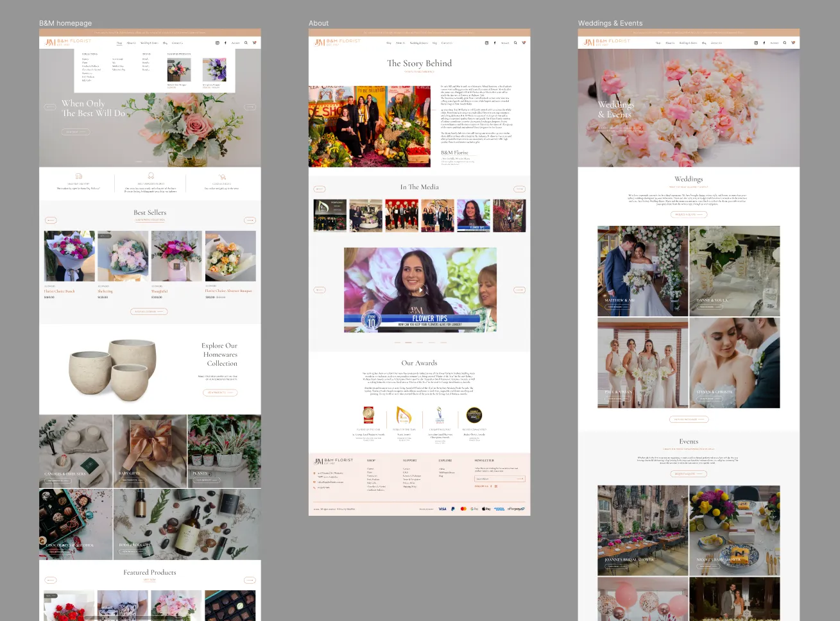Click the PayPal payment icon in footer
Image resolution: width=840 pixels, height=621 pixels.
coord(453,509)
